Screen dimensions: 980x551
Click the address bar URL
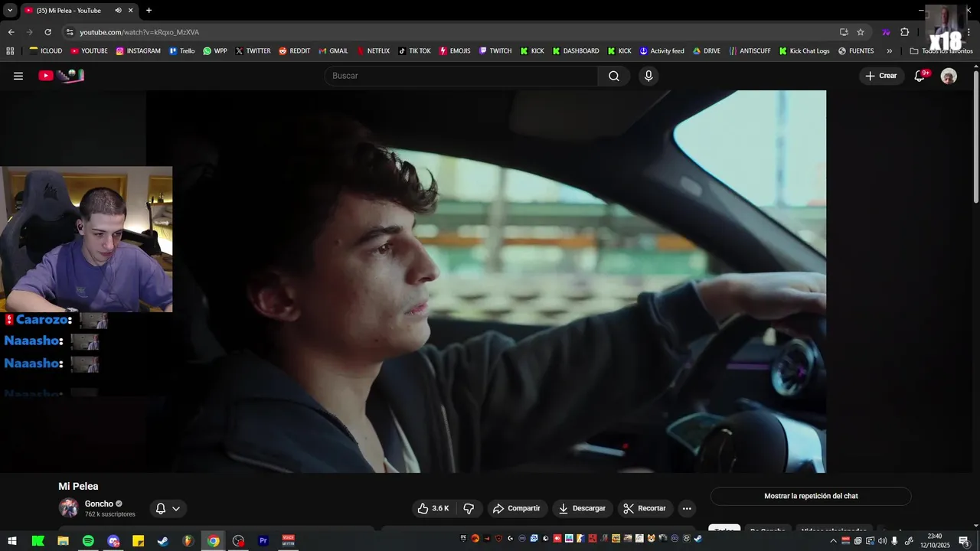(x=139, y=32)
